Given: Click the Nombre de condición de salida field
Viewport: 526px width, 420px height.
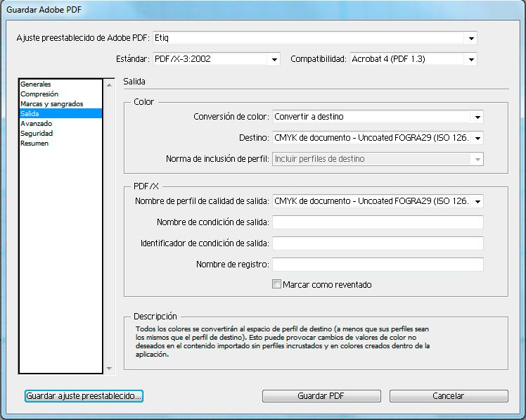Looking at the screenshot, I should (x=378, y=223).
